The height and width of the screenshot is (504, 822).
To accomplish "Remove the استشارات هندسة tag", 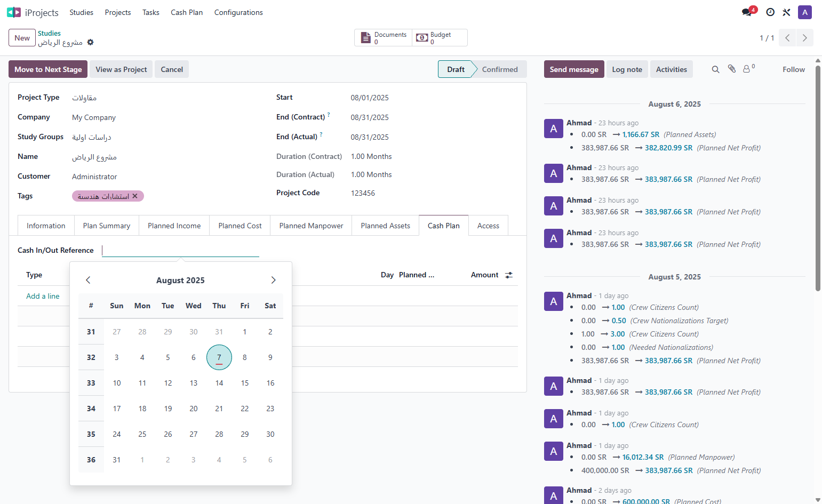I will [135, 196].
